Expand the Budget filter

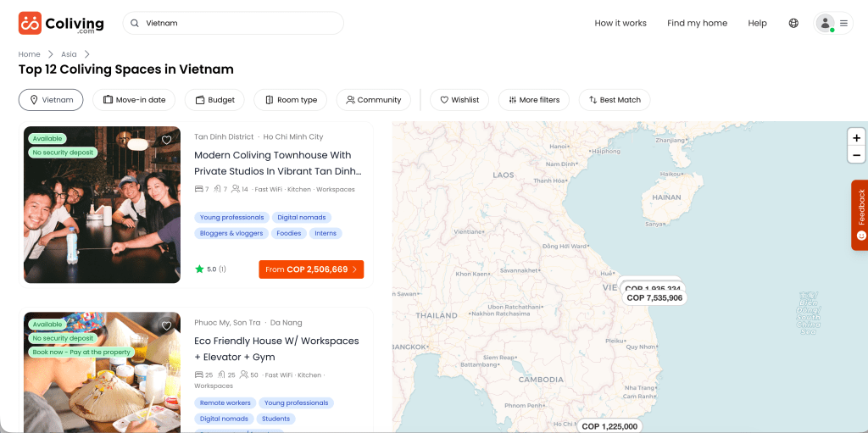point(214,100)
